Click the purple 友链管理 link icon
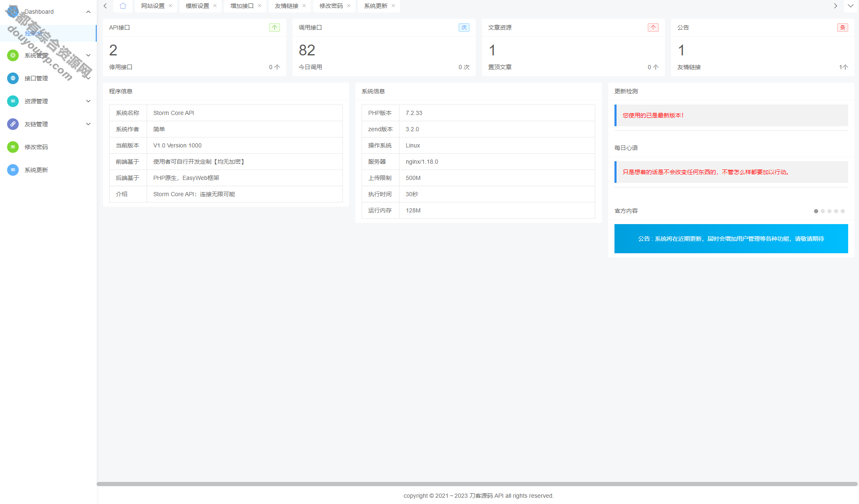Image resolution: width=859 pixels, height=504 pixels. [x=13, y=124]
